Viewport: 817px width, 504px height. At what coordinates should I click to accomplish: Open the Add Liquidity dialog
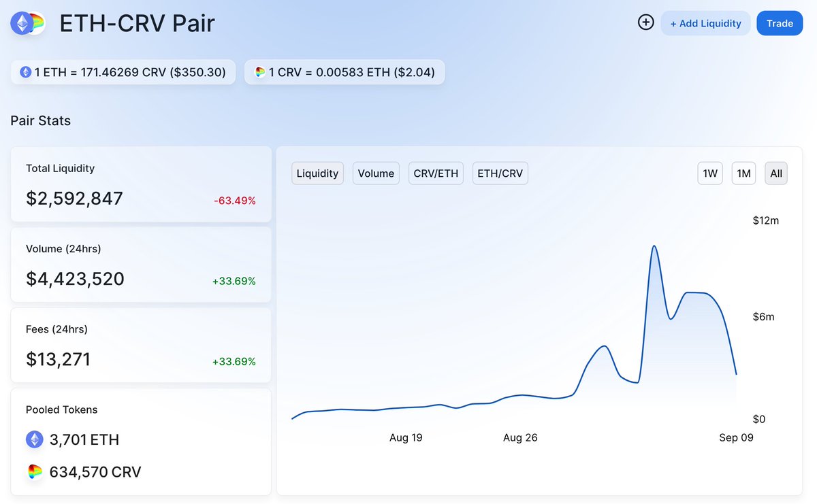click(705, 23)
